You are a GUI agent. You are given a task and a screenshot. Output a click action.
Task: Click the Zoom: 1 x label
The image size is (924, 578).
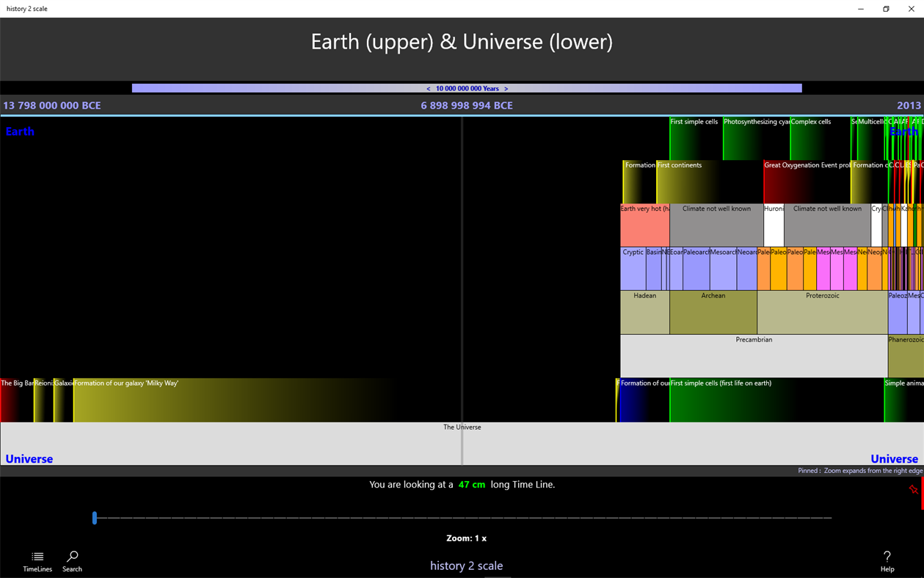tap(466, 538)
